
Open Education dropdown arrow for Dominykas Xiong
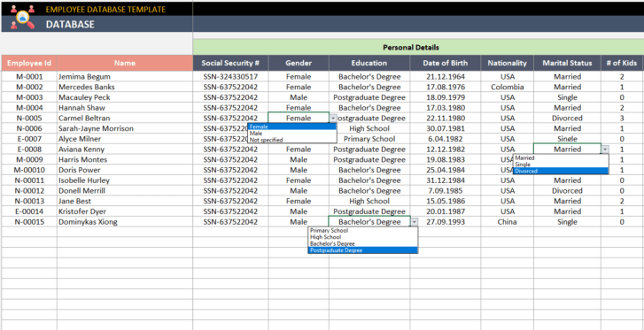tap(414, 222)
